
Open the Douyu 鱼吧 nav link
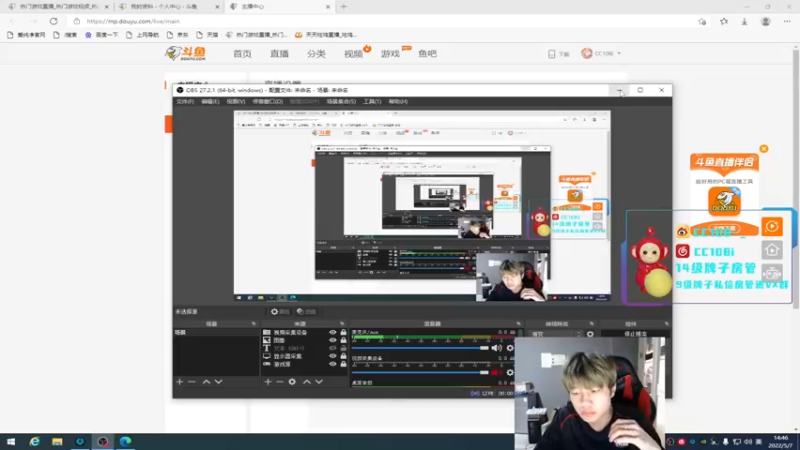click(x=428, y=54)
